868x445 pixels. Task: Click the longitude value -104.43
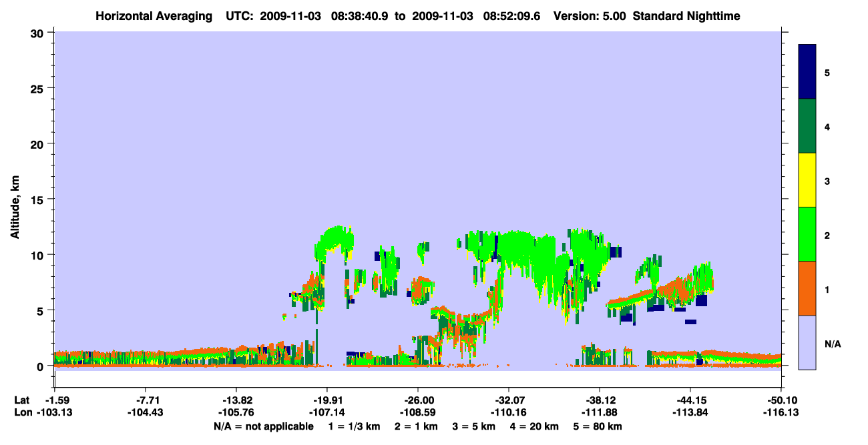(145, 412)
